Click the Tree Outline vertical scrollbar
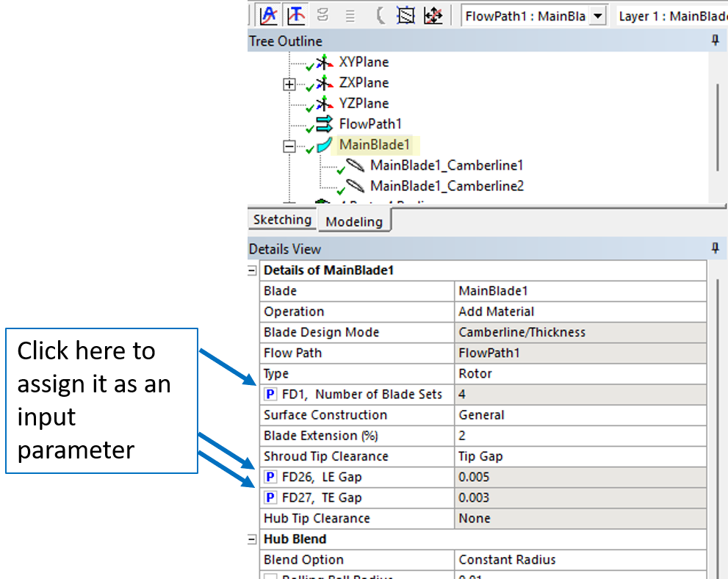728x579 pixels. [x=718, y=128]
